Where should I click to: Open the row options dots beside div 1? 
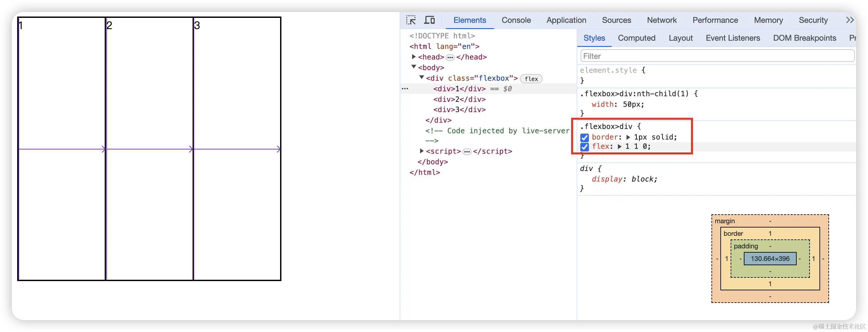pos(405,89)
